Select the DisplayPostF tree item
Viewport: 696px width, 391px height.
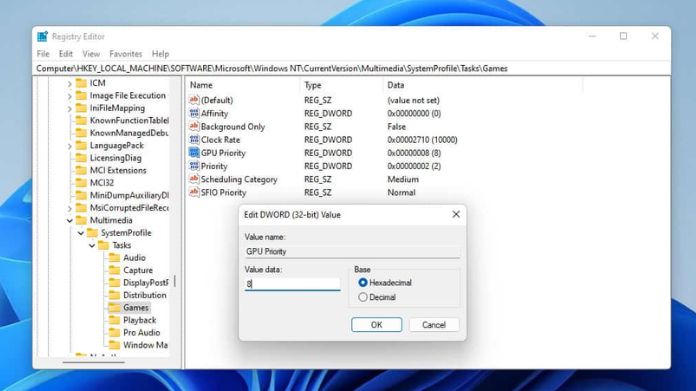pos(146,282)
